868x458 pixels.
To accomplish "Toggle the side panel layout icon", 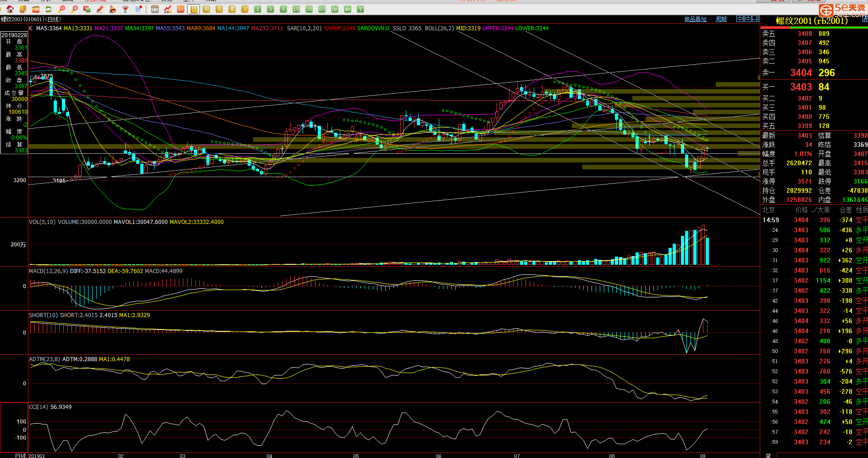I will [755, 19].
